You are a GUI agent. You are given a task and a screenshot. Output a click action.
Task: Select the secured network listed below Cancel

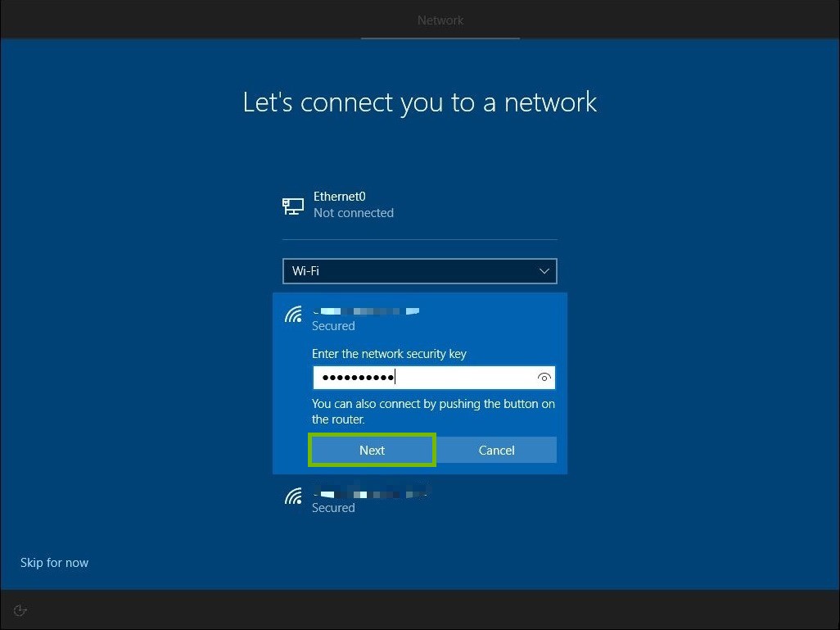pyautogui.click(x=419, y=500)
